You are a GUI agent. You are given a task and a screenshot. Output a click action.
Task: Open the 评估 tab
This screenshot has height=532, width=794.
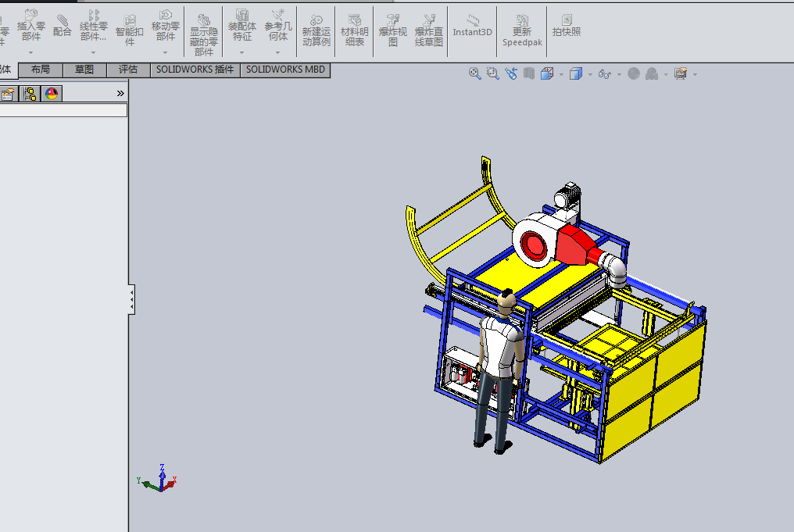128,70
